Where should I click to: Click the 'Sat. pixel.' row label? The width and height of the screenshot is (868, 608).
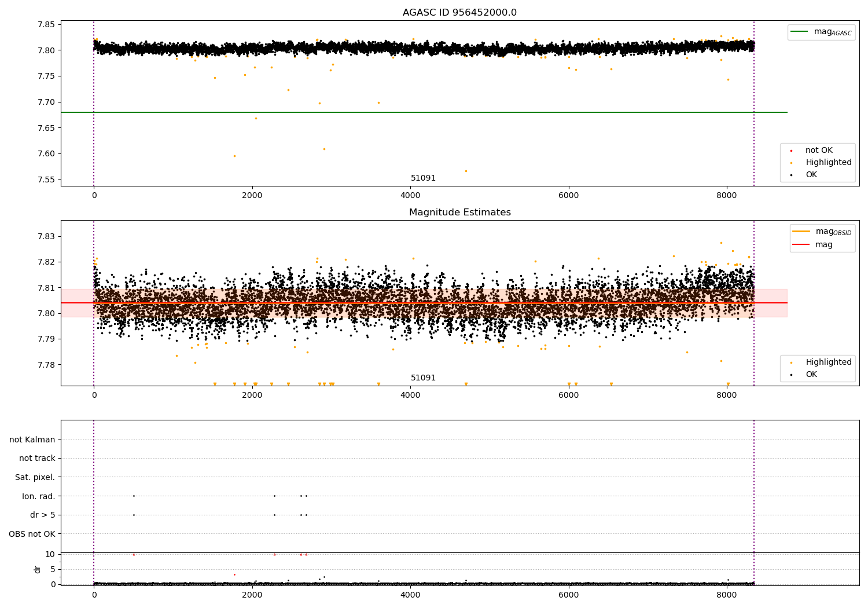[x=35, y=478]
